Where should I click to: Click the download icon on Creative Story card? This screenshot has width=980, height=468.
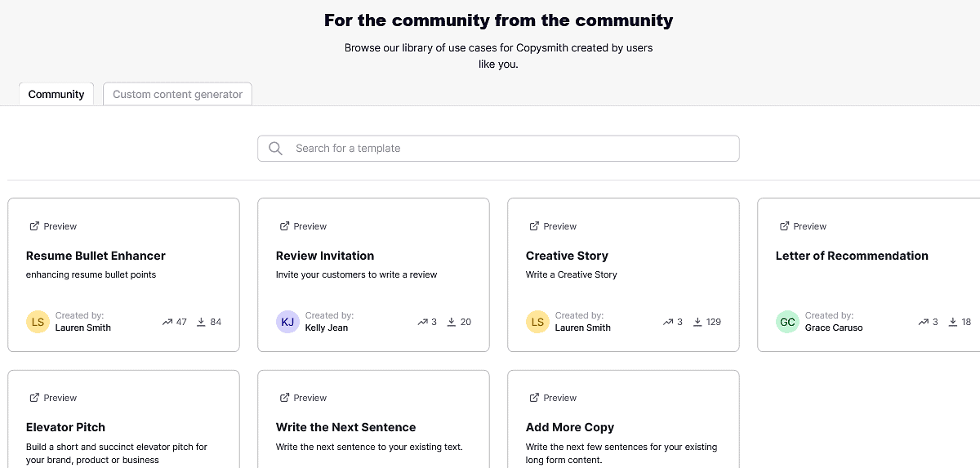tap(697, 322)
